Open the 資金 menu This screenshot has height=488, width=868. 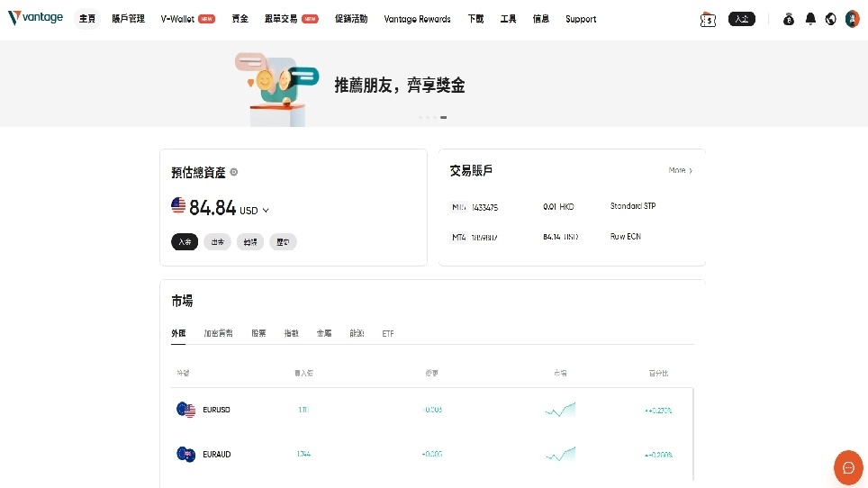click(x=240, y=19)
